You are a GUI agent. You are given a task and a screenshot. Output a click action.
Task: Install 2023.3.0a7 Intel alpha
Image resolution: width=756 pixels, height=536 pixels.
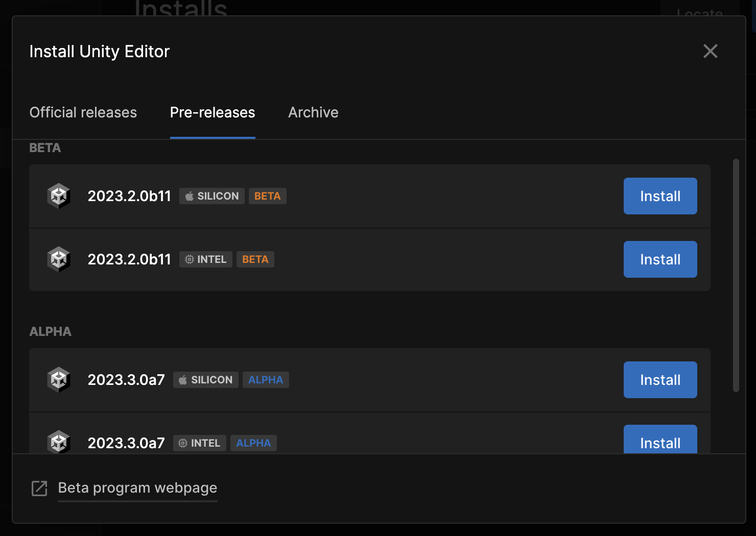click(x=660, y=440)
